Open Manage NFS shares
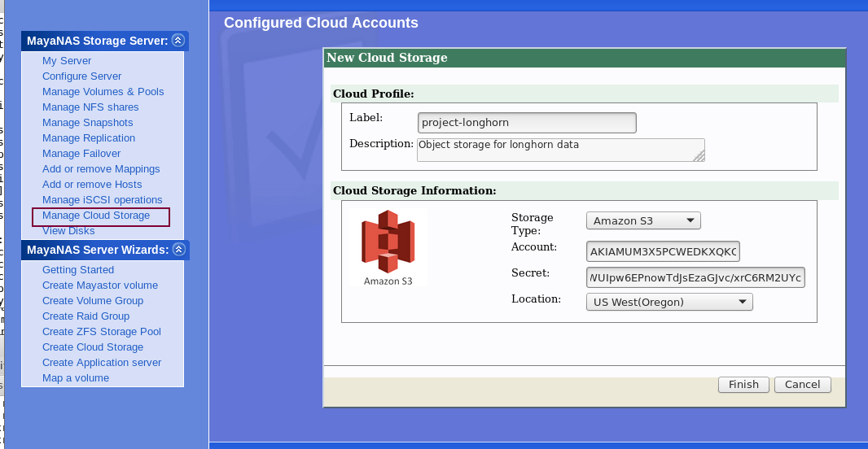The image size is (868, 449). click(90, 107)
